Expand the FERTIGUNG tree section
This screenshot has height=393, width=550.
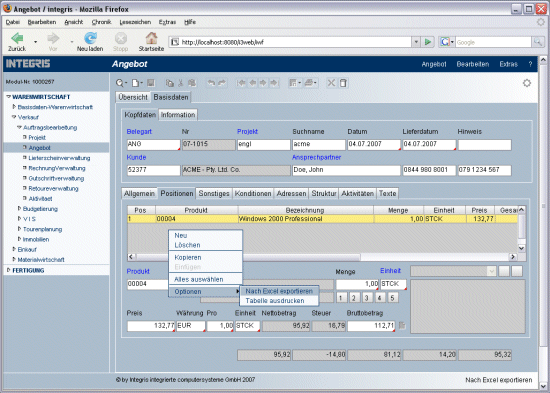[x=8, y=270]
